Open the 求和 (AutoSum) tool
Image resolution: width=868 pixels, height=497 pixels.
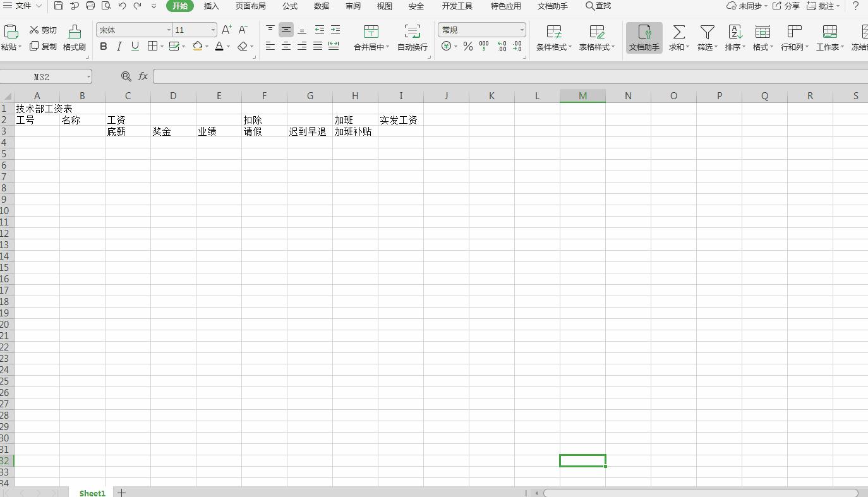678,36
